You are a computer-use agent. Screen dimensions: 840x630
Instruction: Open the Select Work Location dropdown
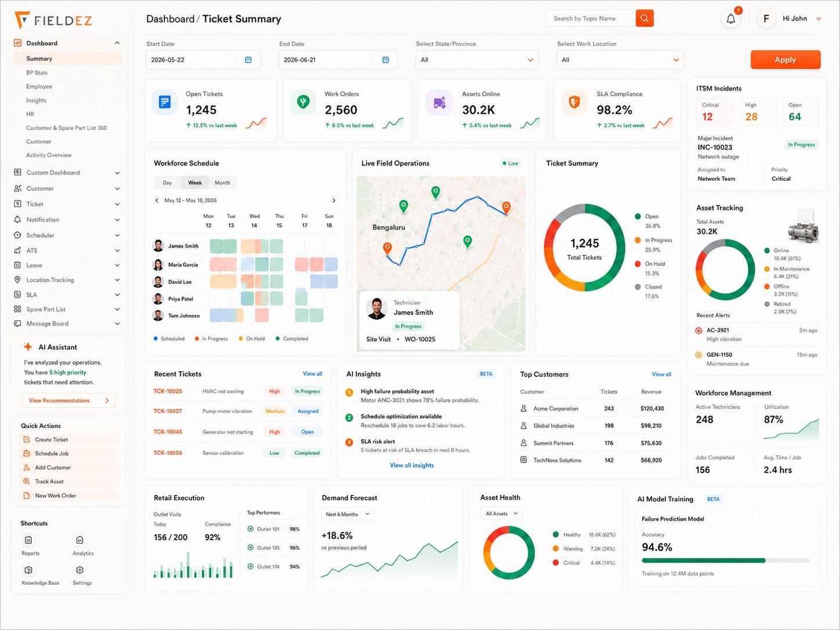coord(620,60)
